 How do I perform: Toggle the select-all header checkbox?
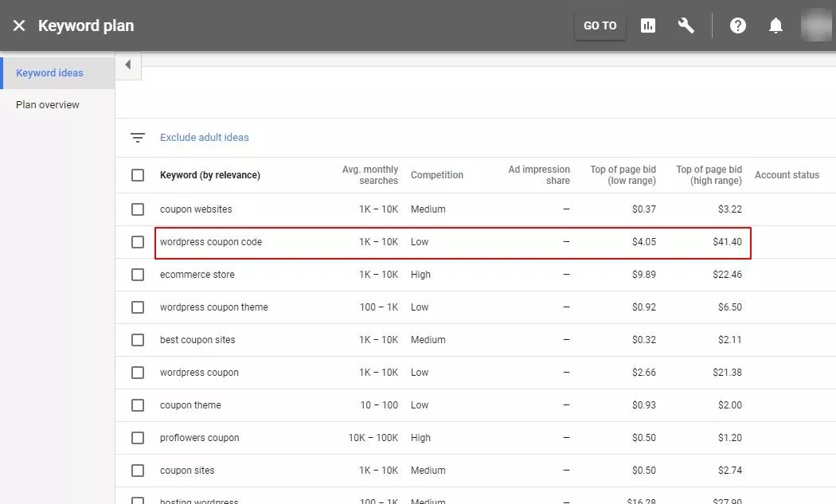tap(138, 175)
